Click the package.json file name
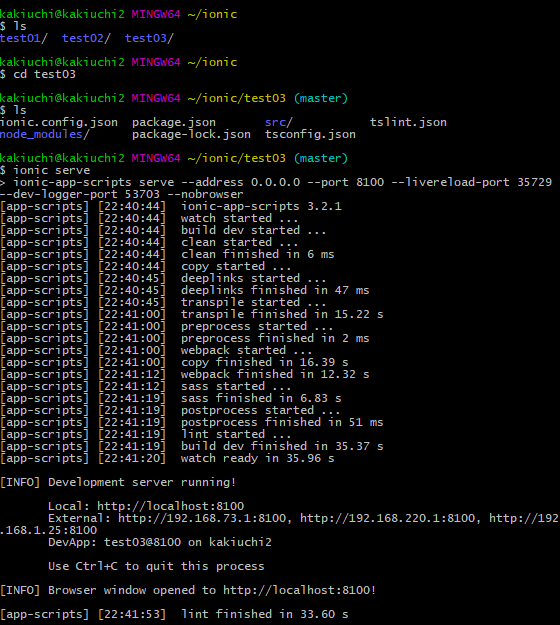 (174, 122)
